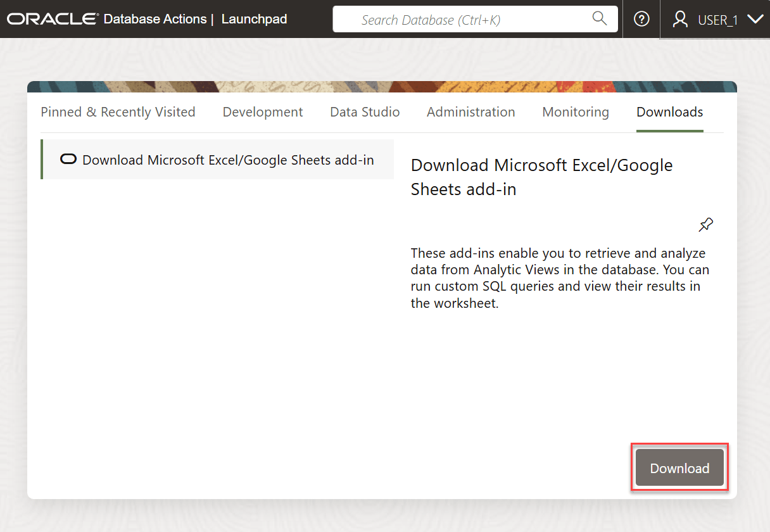Switch to the Development tab
Screen dimensions: 770x532
coord(262,111)
